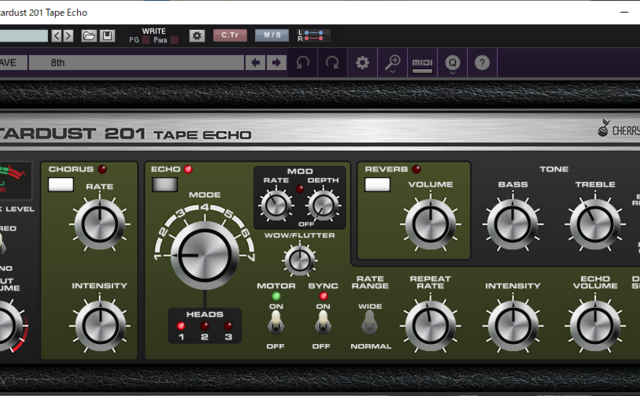
Task: Click the help question mark icon
Action: click(482, 62)
